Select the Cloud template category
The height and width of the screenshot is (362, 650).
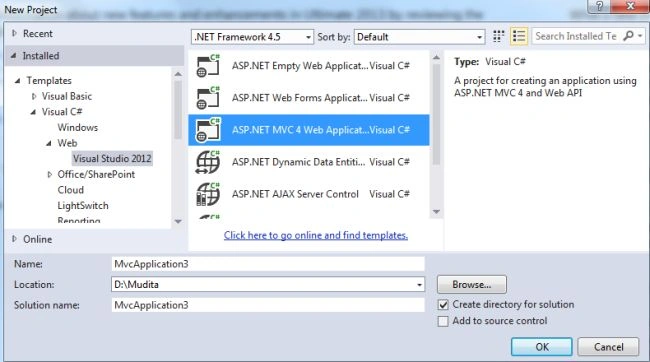click(x=70, y=190)
